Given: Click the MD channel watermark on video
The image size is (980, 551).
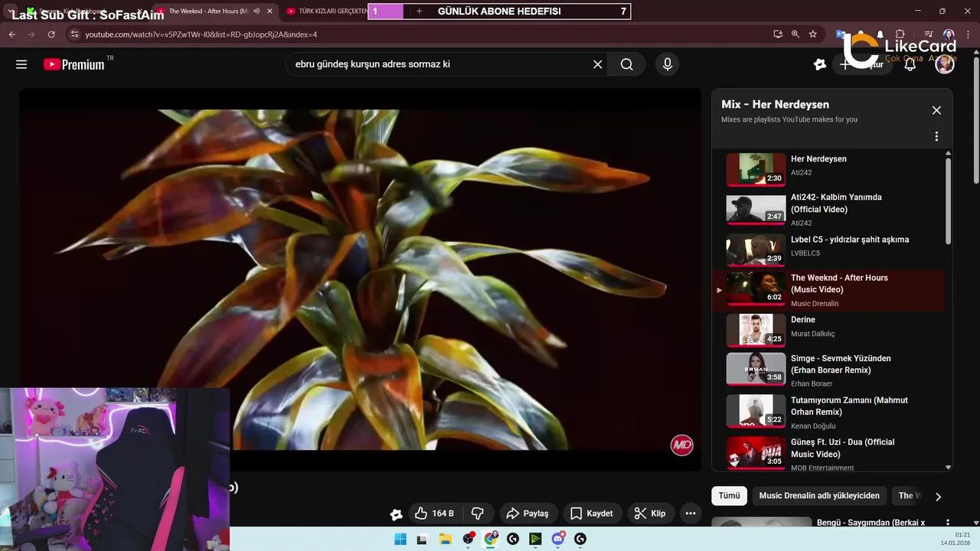Looking at the screenshot, I should tap(681, 445).
